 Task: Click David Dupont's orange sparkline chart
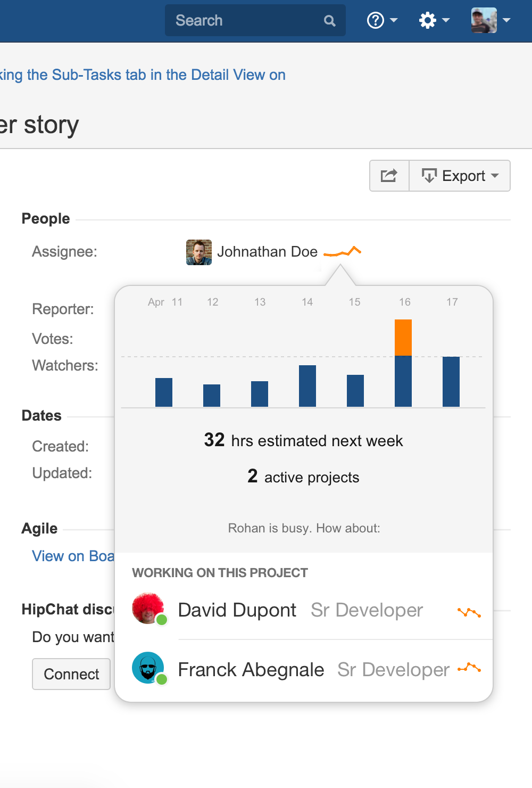tap(470, 612)
